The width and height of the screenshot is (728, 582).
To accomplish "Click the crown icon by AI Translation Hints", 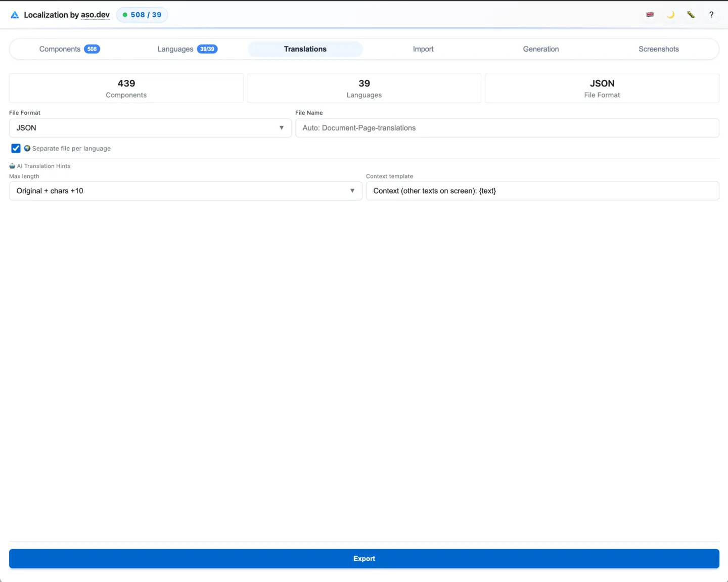I will pos(12,165).
